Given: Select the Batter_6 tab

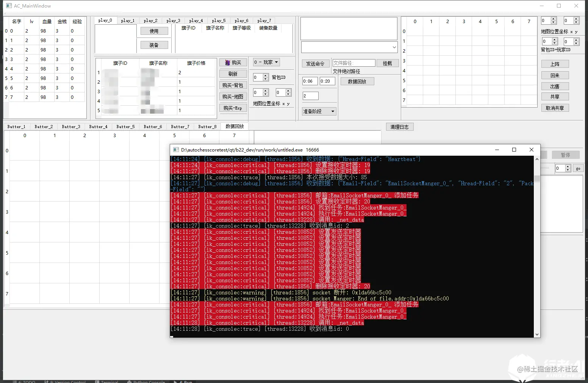Looking at the screenshot, I should [x=153, y=127].
